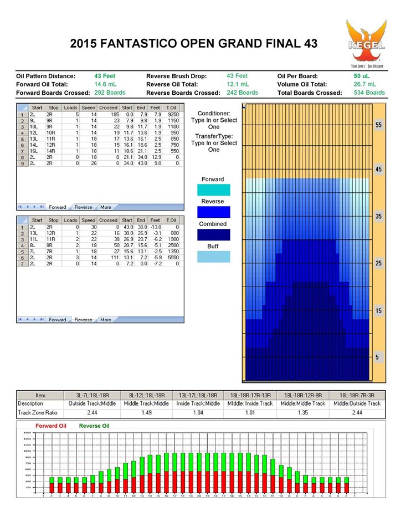
Task: Click the 'Forward Oil' chart legend label
Action: [x=51, y=426]
